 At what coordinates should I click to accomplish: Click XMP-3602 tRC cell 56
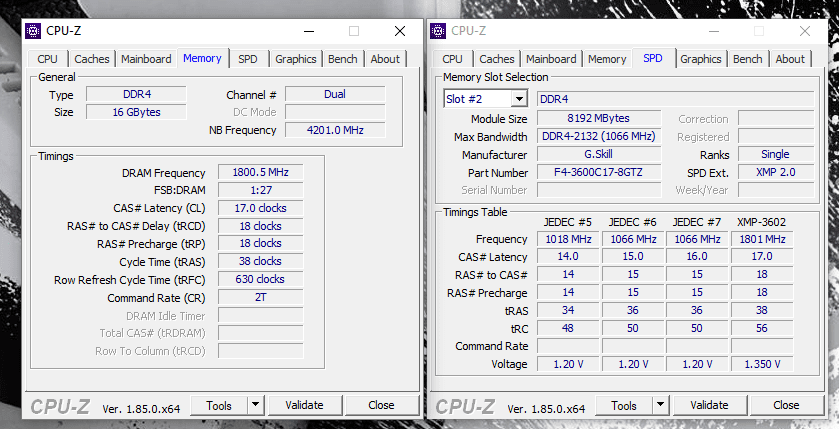[x=762, y=328]
